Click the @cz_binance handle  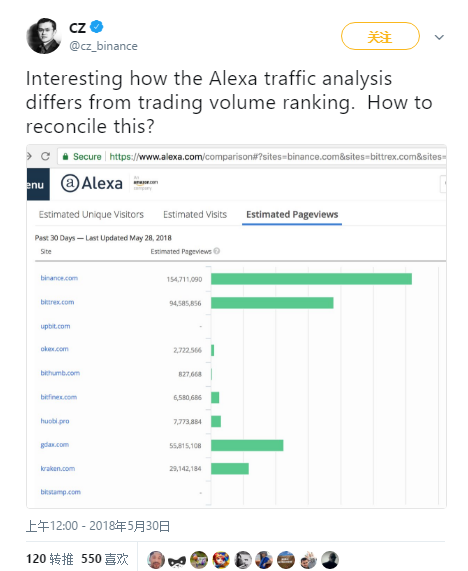[x=103, y=46]
